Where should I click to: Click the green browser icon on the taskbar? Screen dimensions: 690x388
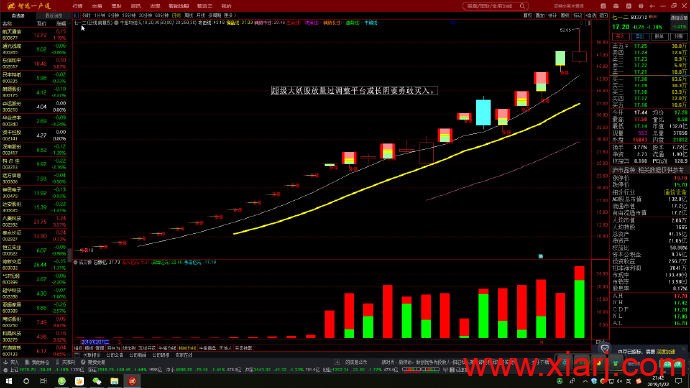click(62, 381)
